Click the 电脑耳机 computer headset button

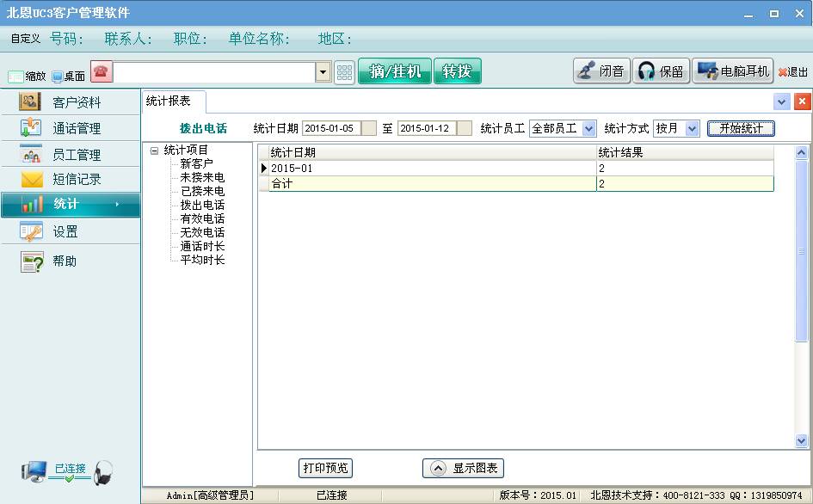coord(733,71)
